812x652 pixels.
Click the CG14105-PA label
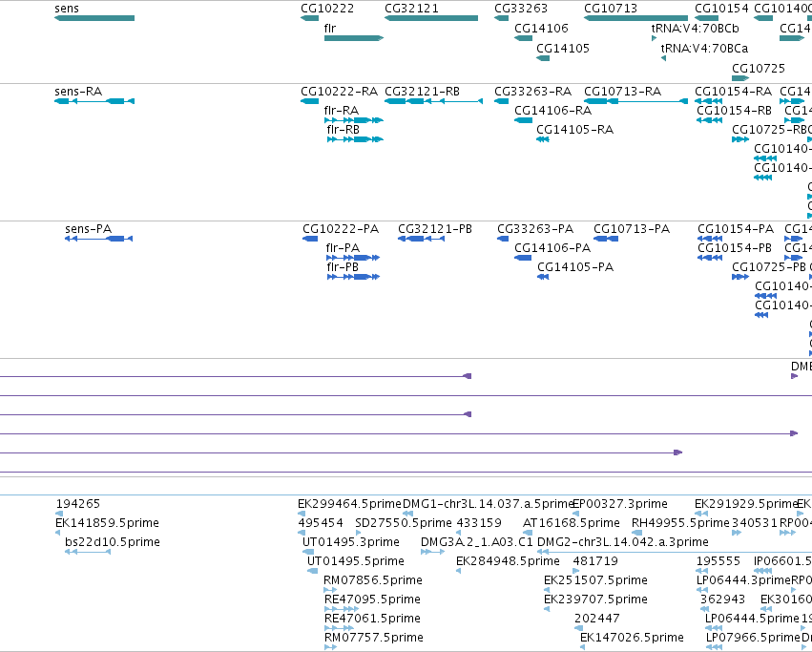point(574,267)
